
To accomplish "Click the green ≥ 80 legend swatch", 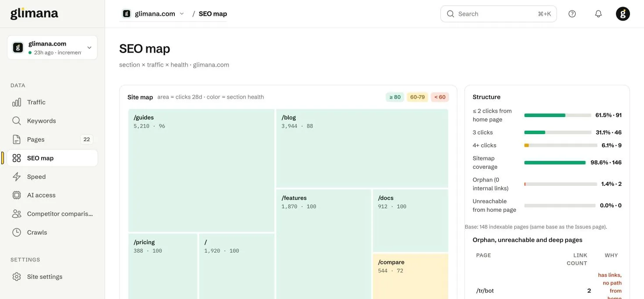I will pos(395,97).
